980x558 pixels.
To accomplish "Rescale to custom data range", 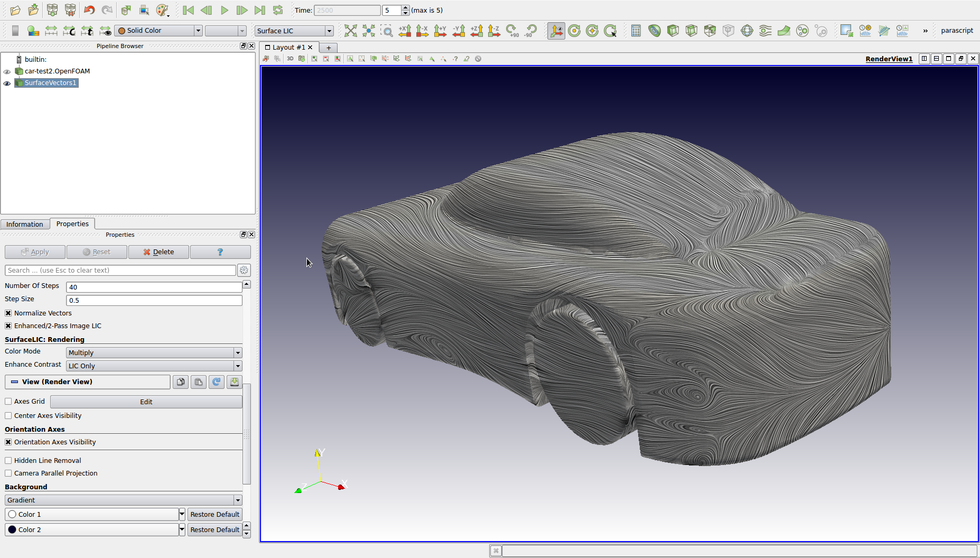I will (x=69, y=31).
